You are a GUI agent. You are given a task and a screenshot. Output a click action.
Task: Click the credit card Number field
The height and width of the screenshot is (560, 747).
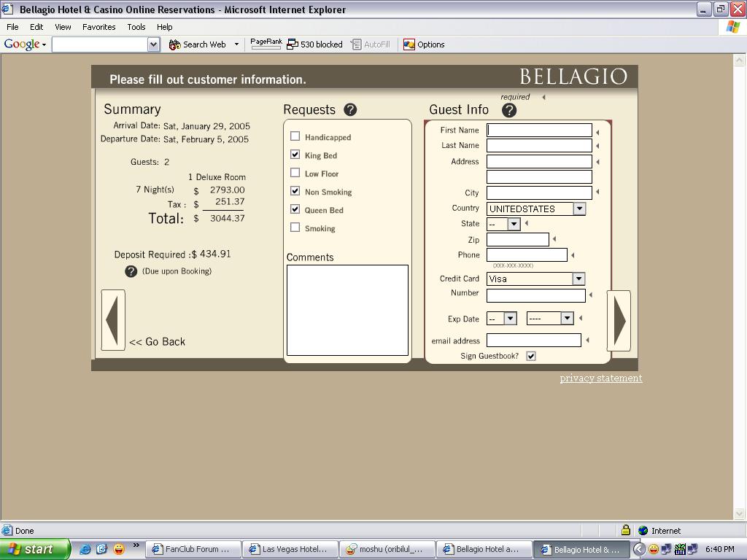(x=536, y=295)
